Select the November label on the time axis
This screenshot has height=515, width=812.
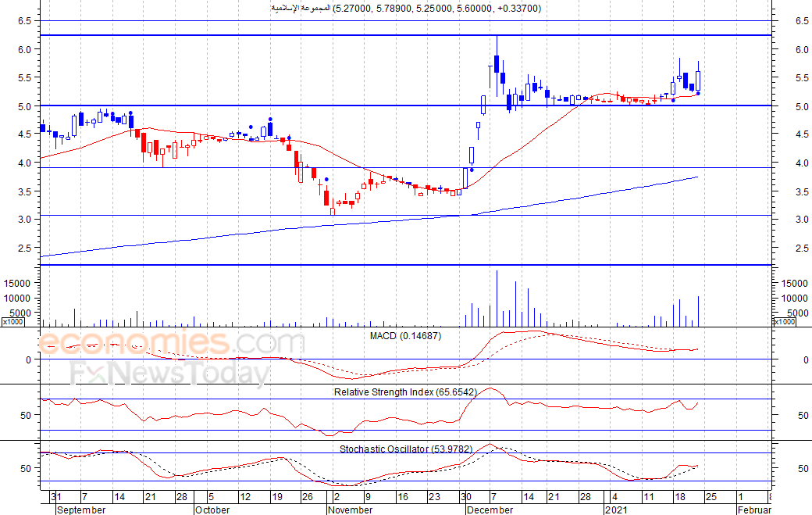351,510
